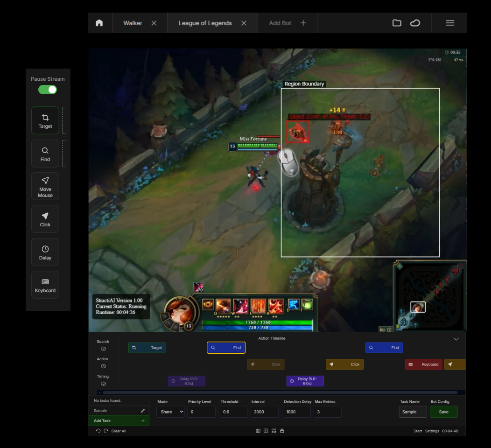The width and height of the screenshot is (491, 448).
Task: Click the minimap in game stream
Action: [429, 296]
